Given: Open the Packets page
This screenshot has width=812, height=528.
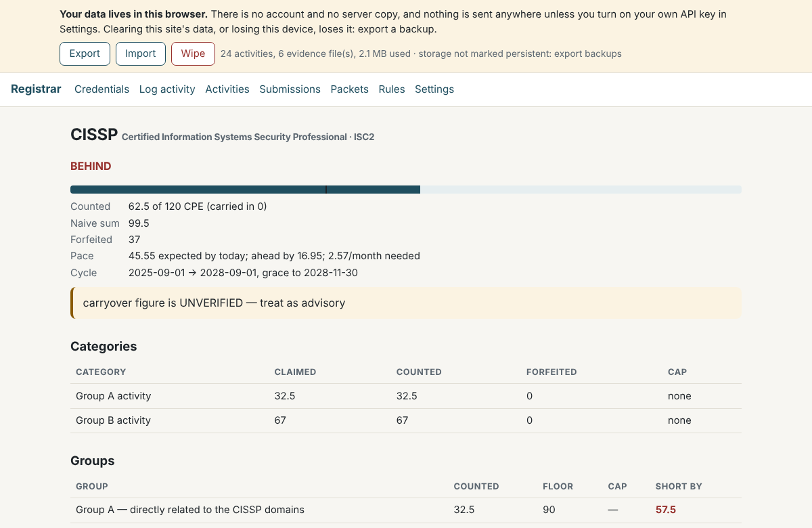Looking at the screenshot, I should click(349, 89).
